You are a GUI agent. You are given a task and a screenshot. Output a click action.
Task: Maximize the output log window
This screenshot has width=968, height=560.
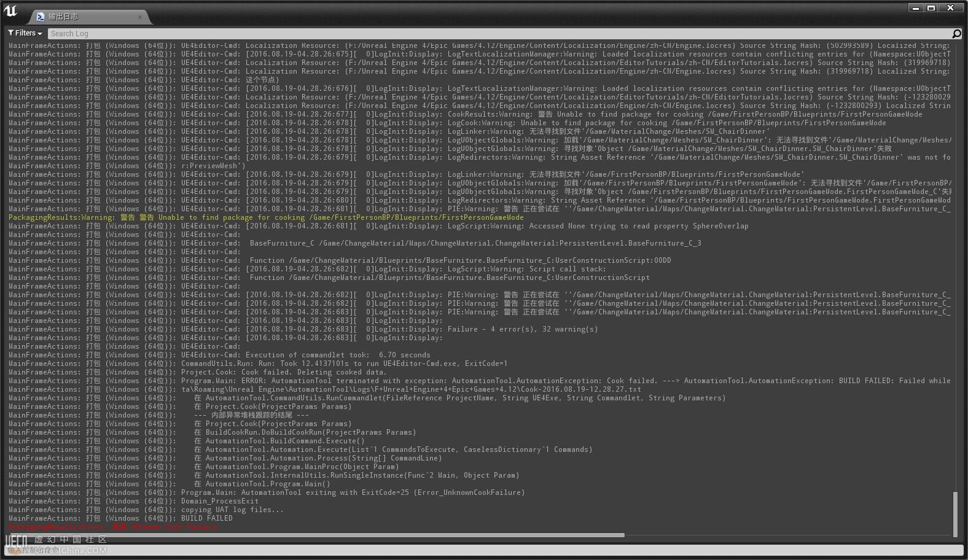click(x=931, y=8)
